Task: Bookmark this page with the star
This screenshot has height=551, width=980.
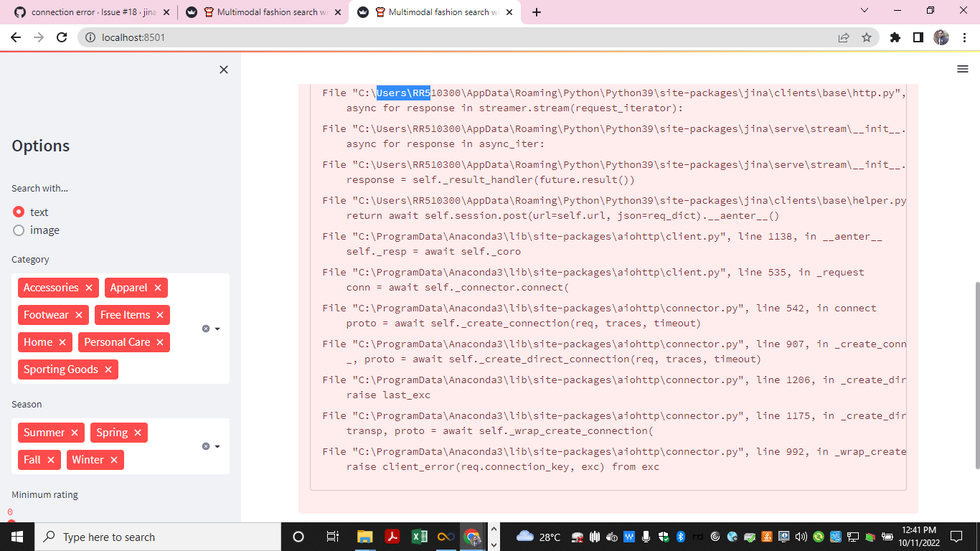Action: tap(867, 37)
